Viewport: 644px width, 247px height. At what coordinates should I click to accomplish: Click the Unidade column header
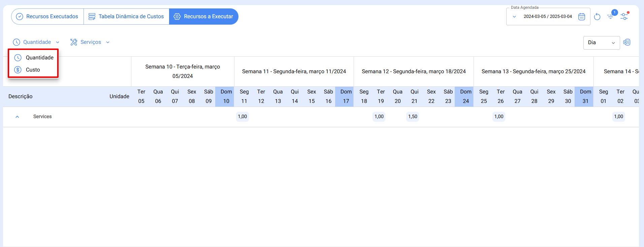tap(119, 97)
